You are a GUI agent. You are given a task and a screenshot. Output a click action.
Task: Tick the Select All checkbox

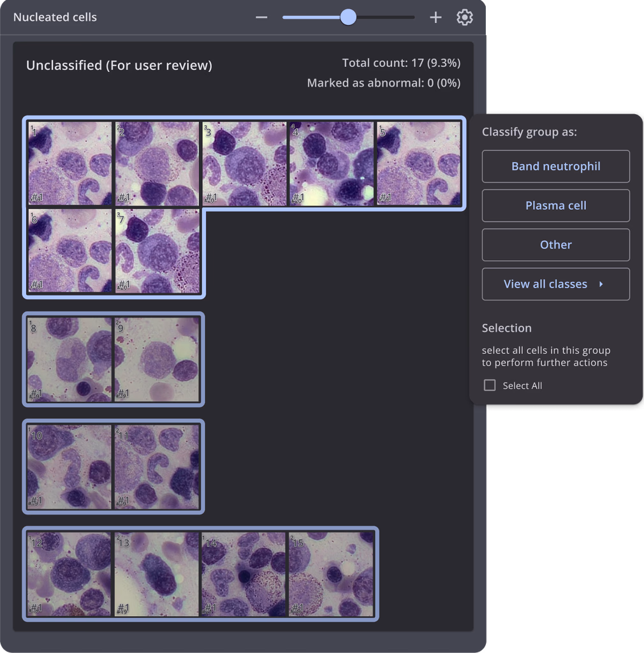490,385
